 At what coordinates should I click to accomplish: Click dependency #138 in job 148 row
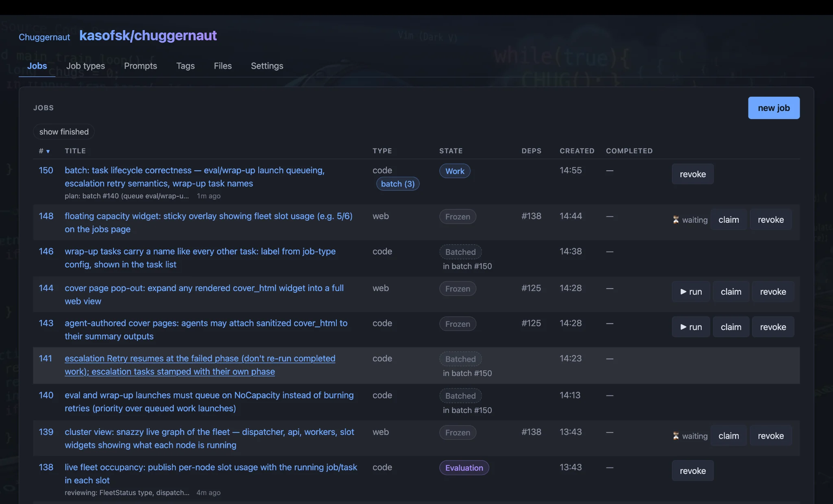pyautogui.click(x=531, y=216)
